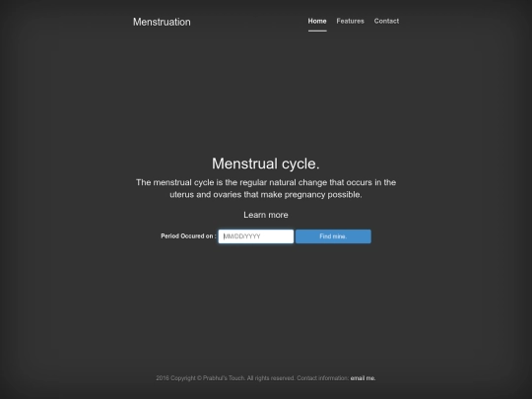The image size is (532, 399).
Task: Open the email me. footer link
Action: pos(363,378)
